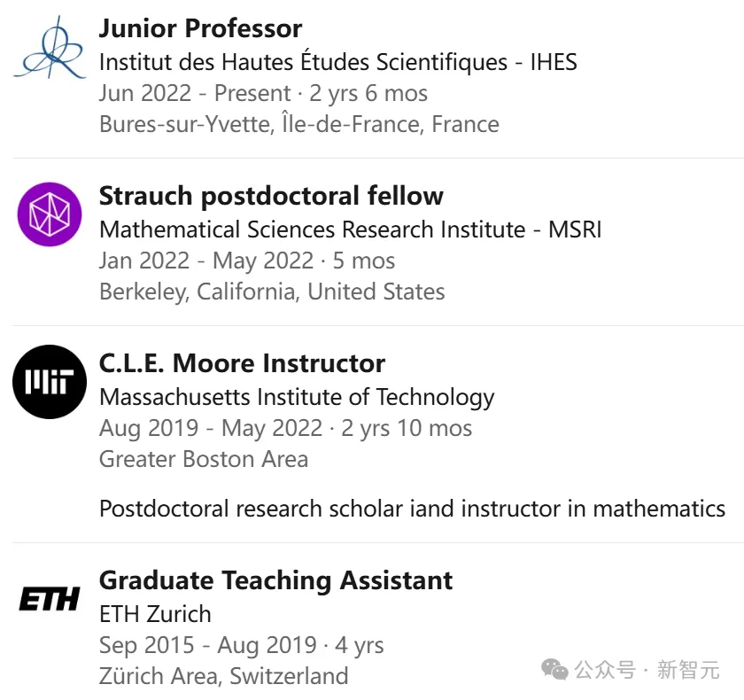744x700 pixels.
Task: Open the Graduate Teaching Assistant title
Action: click(x=275, y=580)
